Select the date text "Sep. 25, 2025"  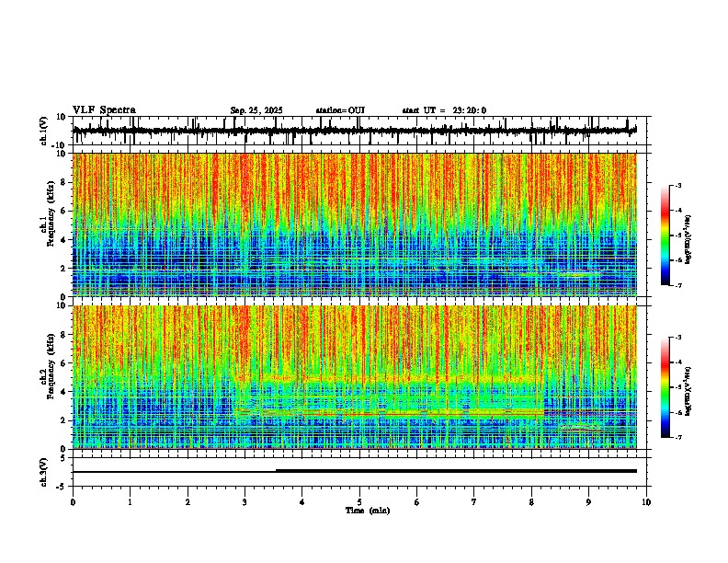pyautogui.click(x=256, y=110)
